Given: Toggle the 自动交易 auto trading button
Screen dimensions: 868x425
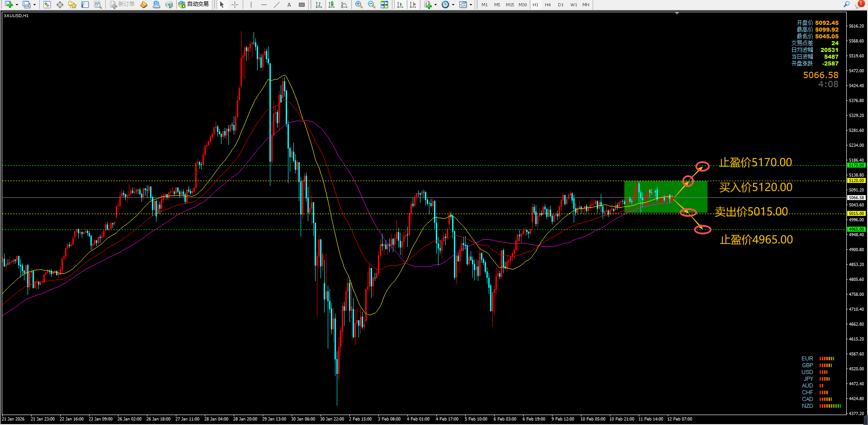Looking at the screenshot, I should (x=193, y=5).
